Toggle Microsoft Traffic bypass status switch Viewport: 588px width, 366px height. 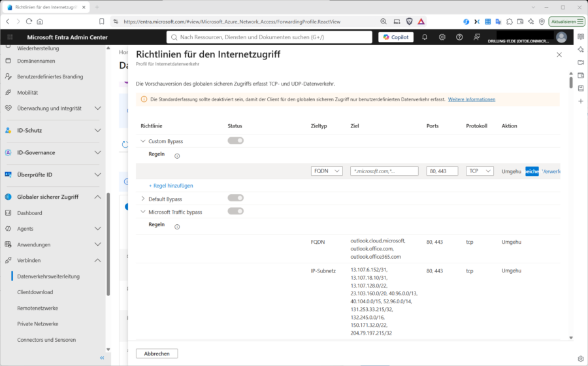(235, 211)
